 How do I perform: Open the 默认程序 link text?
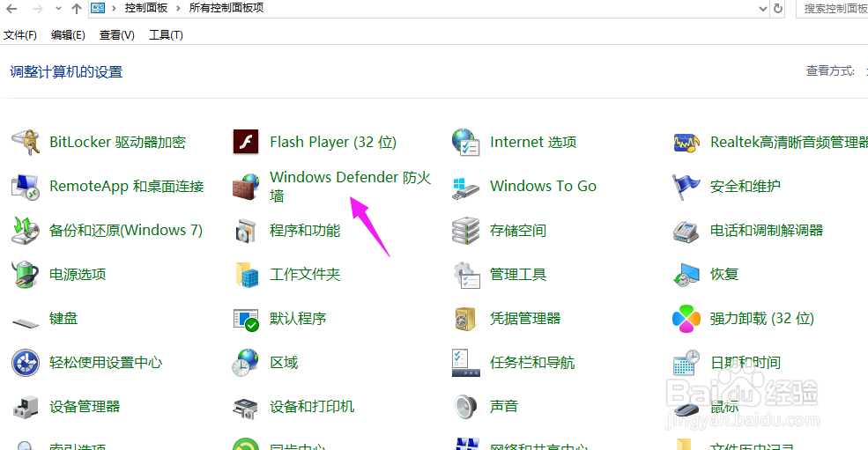(298, 318)
